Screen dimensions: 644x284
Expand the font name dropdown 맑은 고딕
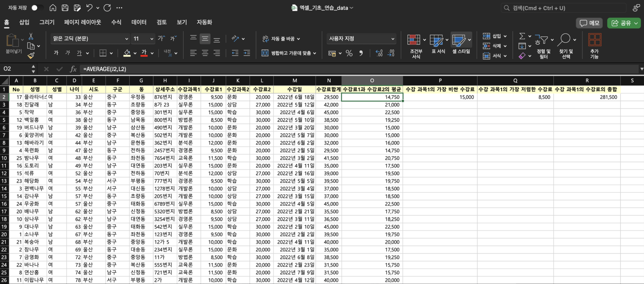126,39
